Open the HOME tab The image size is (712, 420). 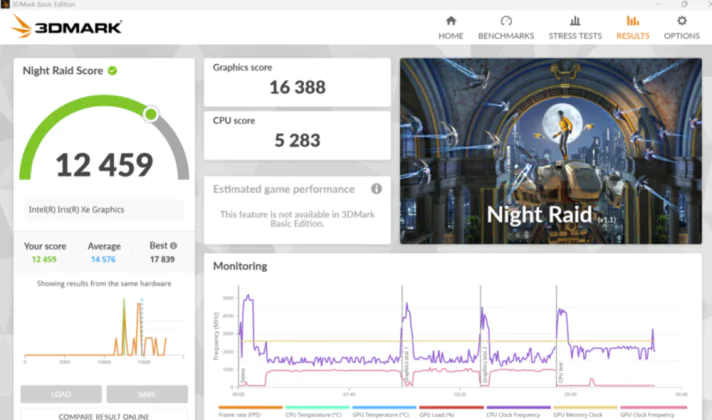(x=450, y=28)
